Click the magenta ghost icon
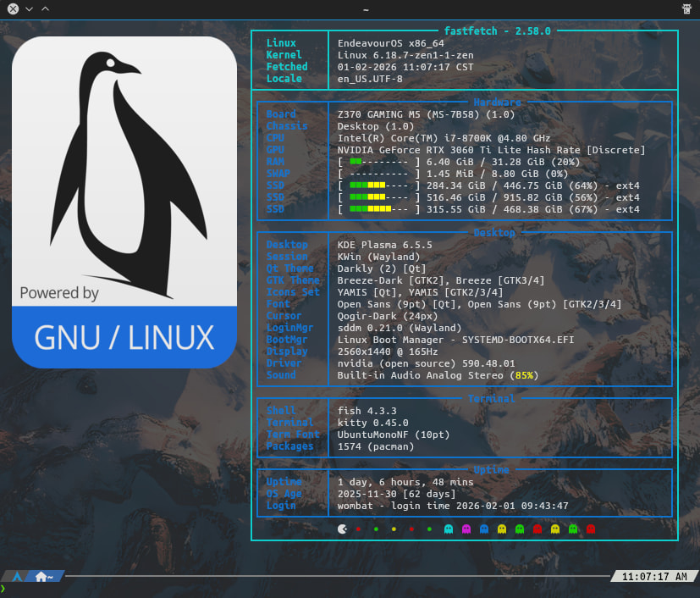The width and height of the screenshot is (700, 598). coord(466,529)
